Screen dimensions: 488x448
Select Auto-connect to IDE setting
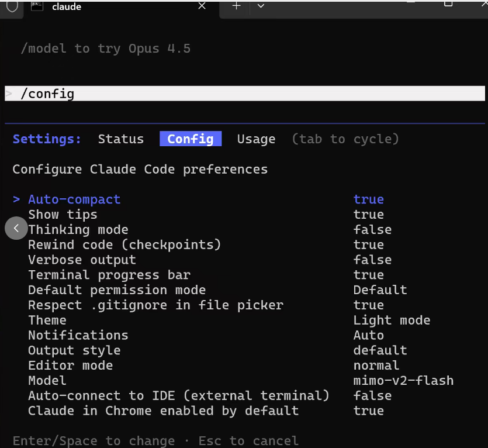(x=179, y=396)
